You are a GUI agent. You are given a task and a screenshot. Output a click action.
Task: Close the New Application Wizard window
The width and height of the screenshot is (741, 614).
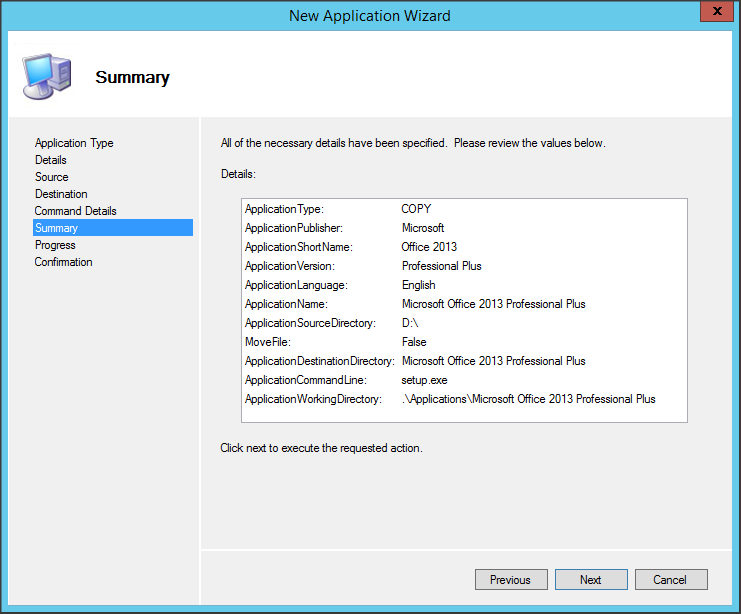712,14
